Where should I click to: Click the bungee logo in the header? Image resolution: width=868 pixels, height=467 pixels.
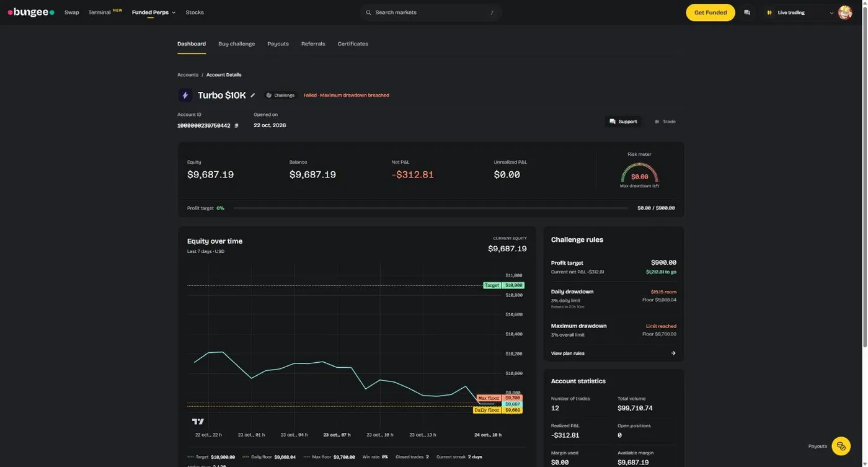pos(31,12)
